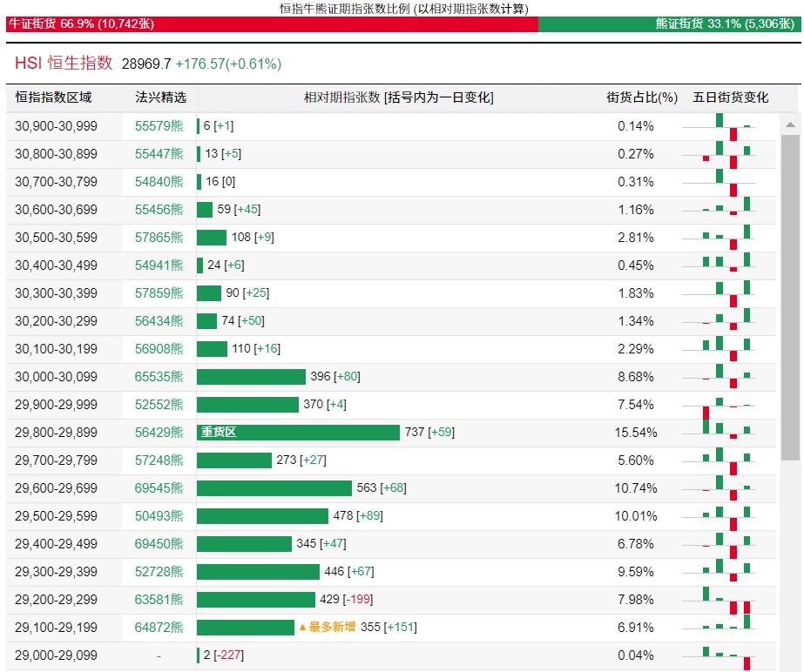The width and height of the screenshot is (804, 672).
Task: Open five-day street-goods chart for 29,900-29,999 row
Action: pyautogui.click(x=728, y=405)
